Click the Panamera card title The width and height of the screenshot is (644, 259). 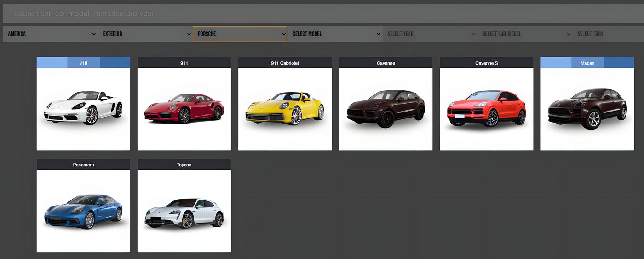(x=83, y=165)
